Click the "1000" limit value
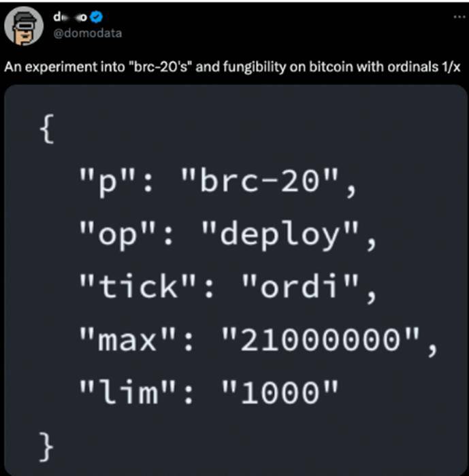 pos(280,391)
